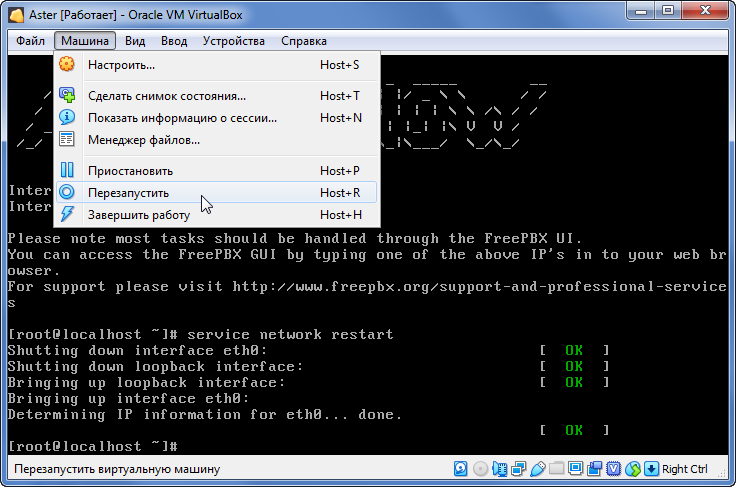Maximize the VirtualBox window
This screenshot has width=736, height=487.
click(668, 10)
